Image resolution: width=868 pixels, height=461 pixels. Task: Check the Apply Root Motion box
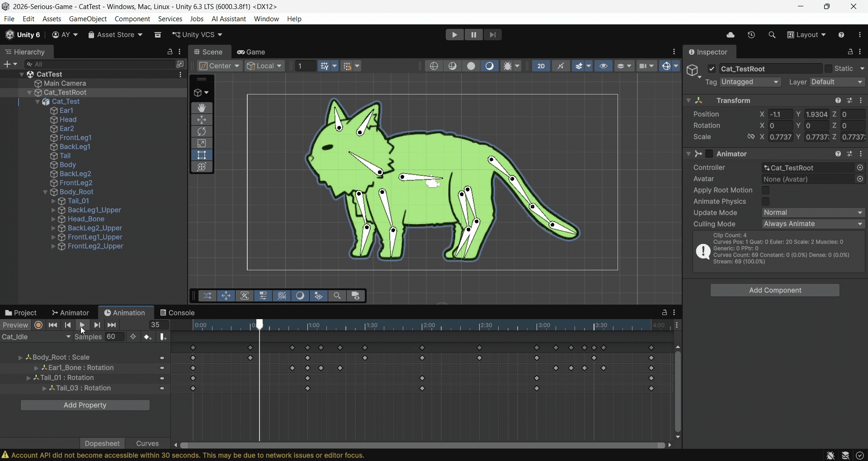[766, 190]
